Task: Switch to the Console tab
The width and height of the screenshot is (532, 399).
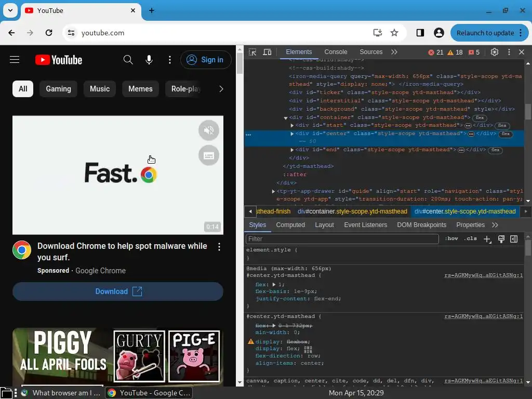Action: coord(336,52)
